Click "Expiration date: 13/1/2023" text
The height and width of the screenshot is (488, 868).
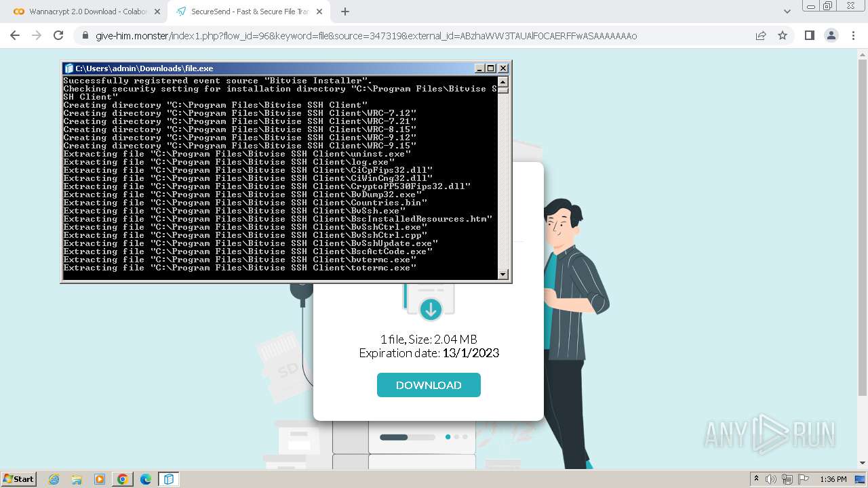point(429,352)
